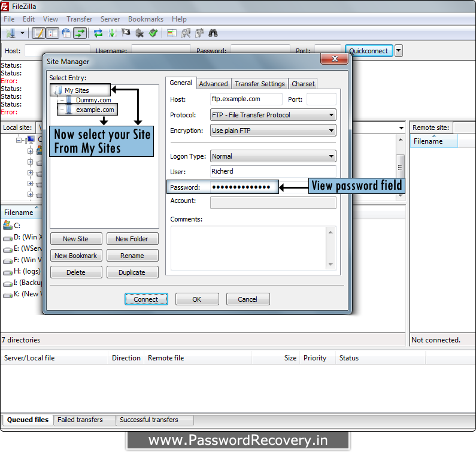Open the Bookmarks menu
Viewport: 476px width, 452px height.
[145, 19]
